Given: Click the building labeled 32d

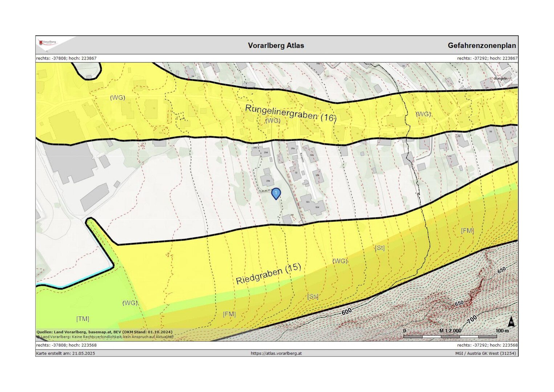Looking at the screenshot, I should tap(317, 207).
